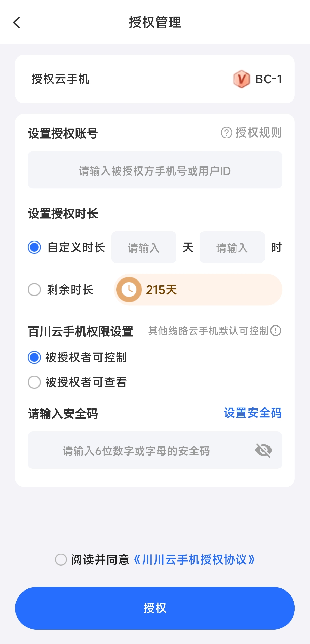The image size is (310, 644).
Task: Tap the back arrow icon
Action: click(17, 22)
